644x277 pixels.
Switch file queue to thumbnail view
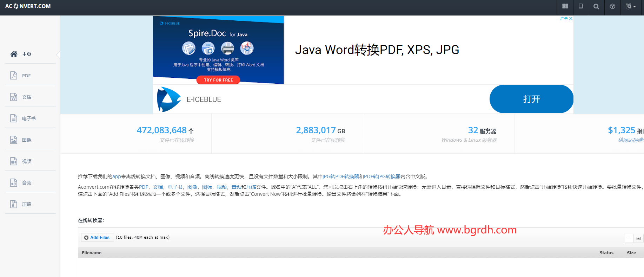639,238
